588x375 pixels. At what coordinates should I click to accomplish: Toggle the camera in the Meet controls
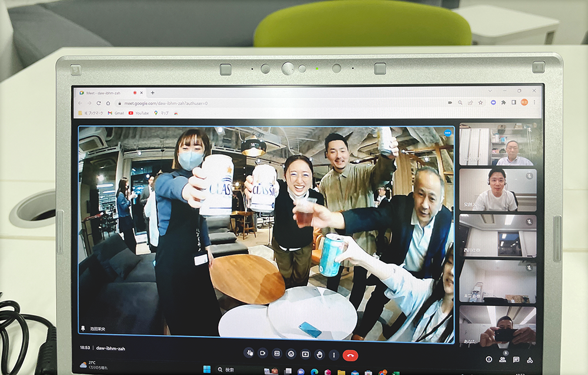pos(263,354)
